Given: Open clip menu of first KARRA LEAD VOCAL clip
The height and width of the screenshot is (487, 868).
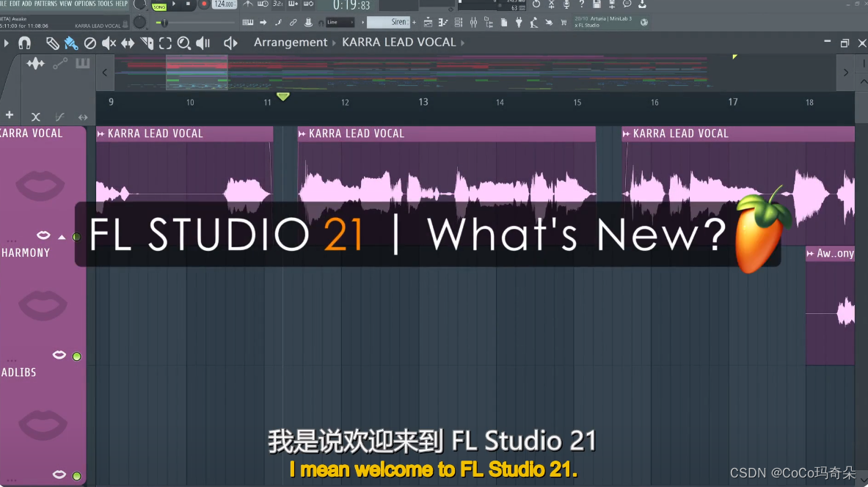Looking at the screenshot, I should (x=101, y=133).
